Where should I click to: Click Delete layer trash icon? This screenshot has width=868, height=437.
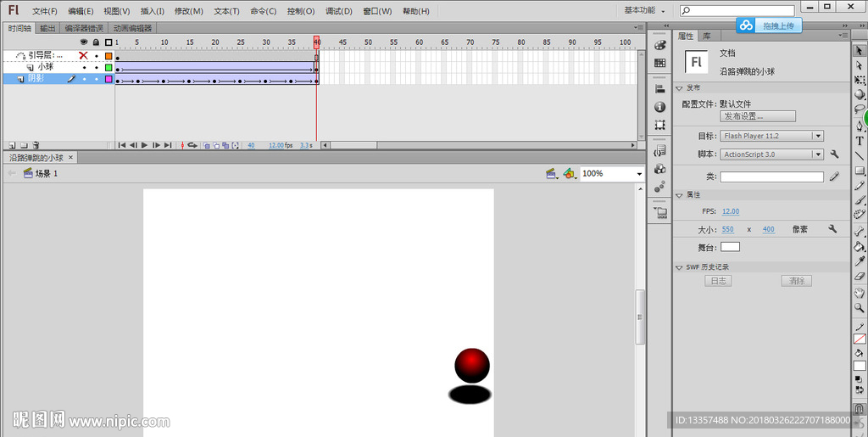(36, 145)
